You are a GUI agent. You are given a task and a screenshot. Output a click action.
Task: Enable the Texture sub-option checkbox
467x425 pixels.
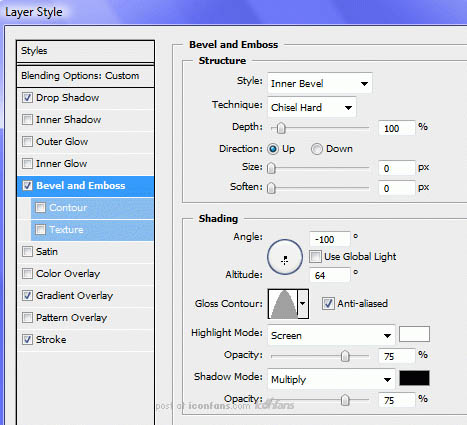point(40,230)
